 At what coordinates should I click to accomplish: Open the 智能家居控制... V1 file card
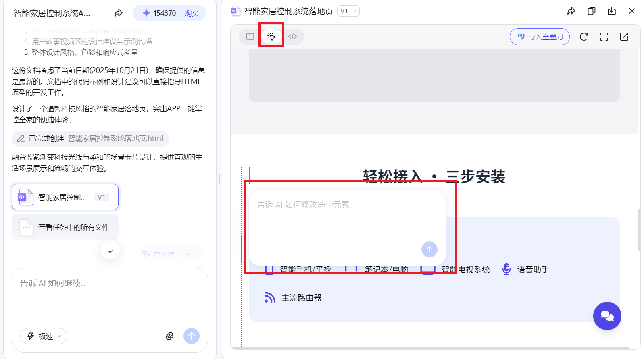click(x=65, y=197)
